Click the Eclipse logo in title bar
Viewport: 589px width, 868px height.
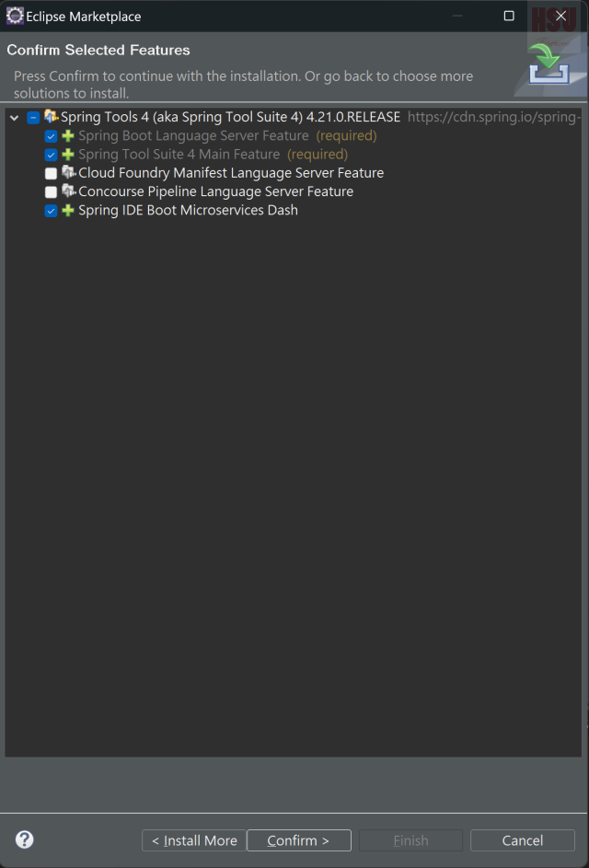click(x=15, y=16)
